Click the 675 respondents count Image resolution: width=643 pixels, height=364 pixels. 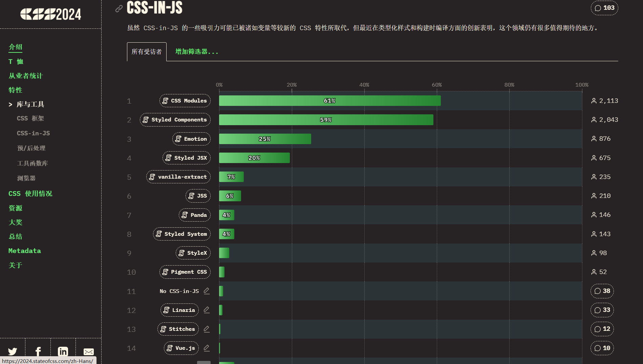[x=601, y=158]
